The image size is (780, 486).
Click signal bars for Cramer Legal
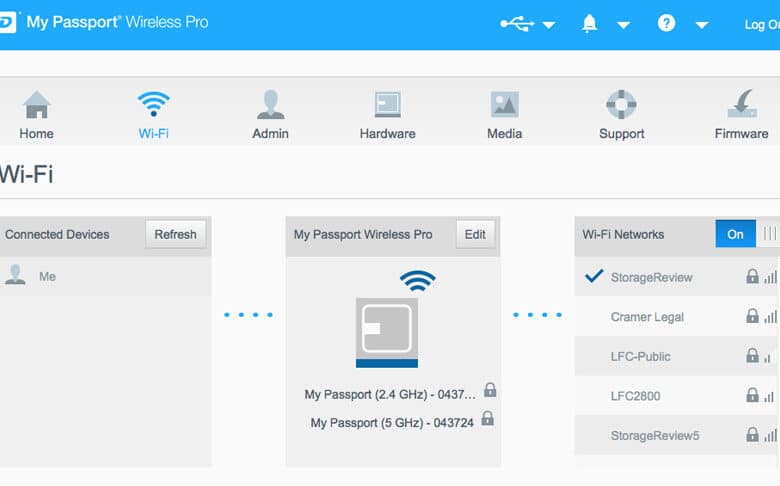771,317
